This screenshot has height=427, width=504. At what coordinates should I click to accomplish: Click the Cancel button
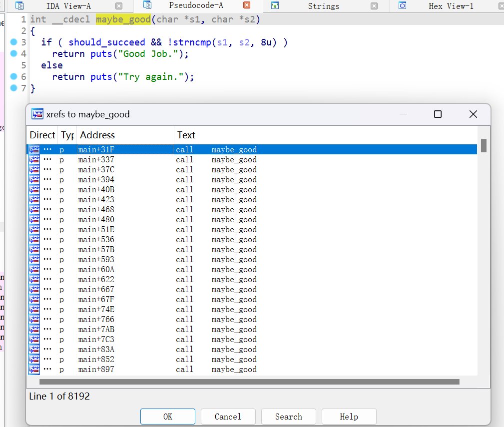(x=228, y=417)
